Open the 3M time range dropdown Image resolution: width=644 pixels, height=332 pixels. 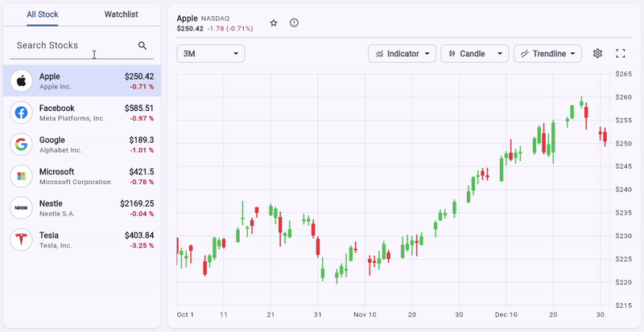pyautogui.click(x=211, y=54)
